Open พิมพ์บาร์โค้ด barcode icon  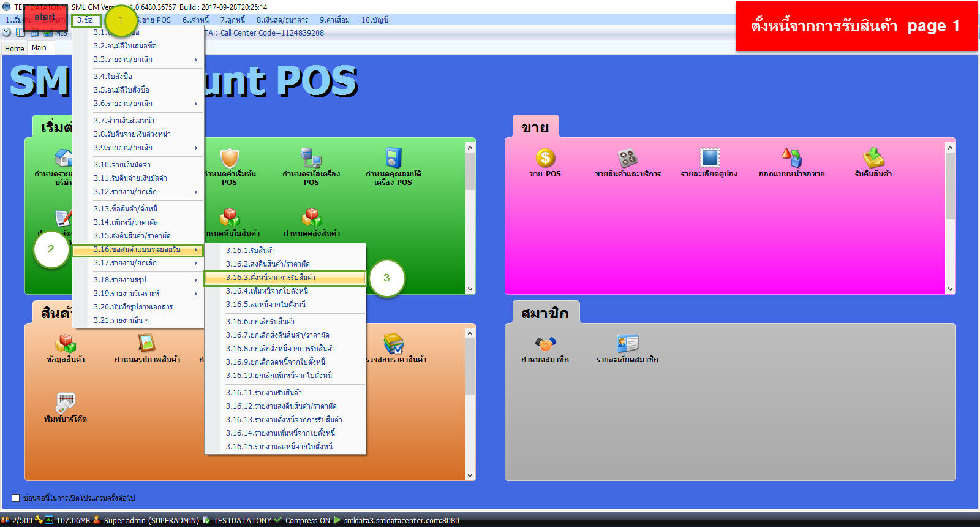(x=66, y=403)
